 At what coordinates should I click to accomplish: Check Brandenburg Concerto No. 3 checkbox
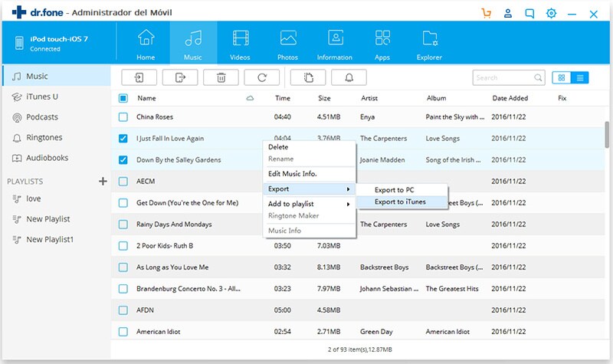tap(123, 289)
